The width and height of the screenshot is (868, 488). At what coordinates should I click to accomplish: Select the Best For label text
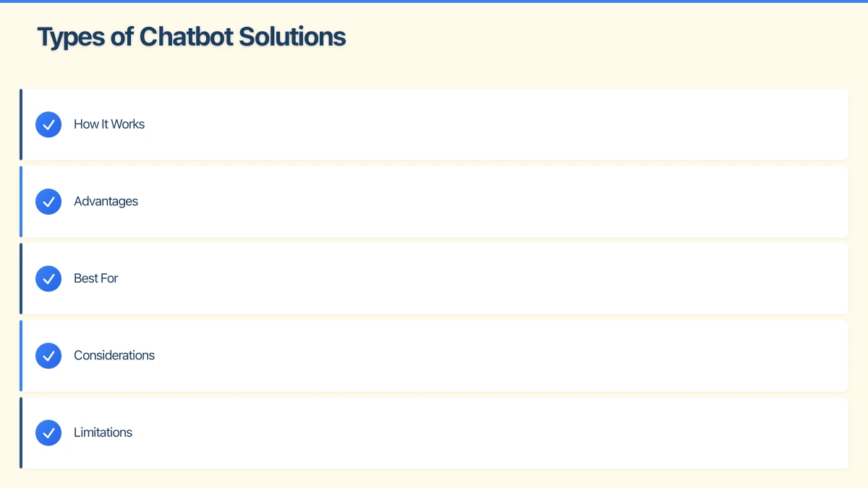tap(95, 278)
